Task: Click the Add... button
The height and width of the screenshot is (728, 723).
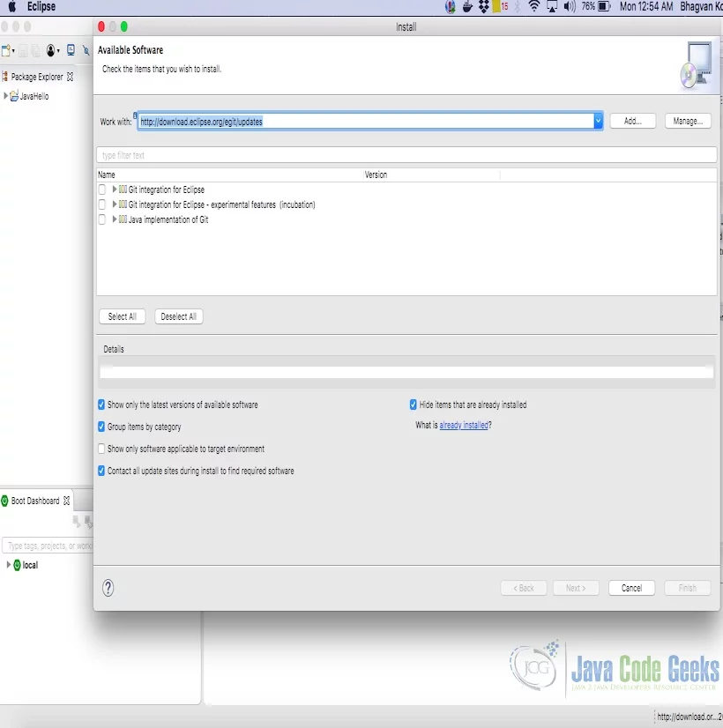Action: coord(632,121)
